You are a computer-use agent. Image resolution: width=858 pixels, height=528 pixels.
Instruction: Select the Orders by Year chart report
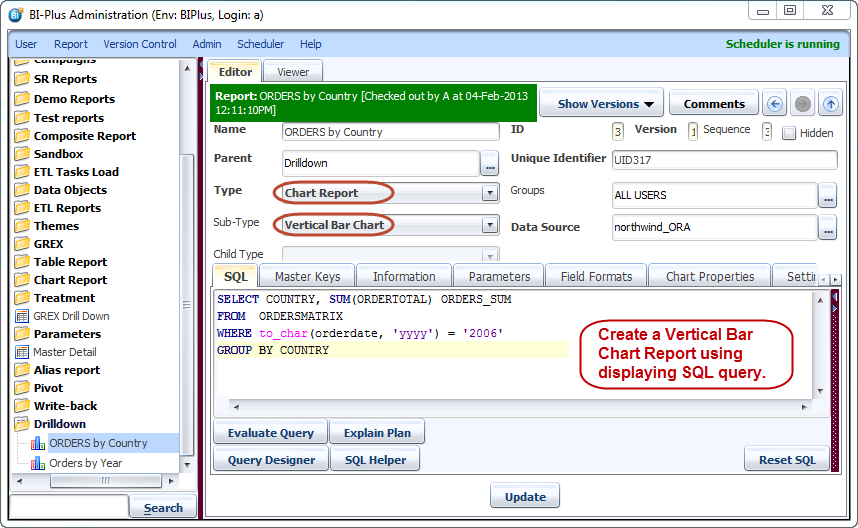85,463
